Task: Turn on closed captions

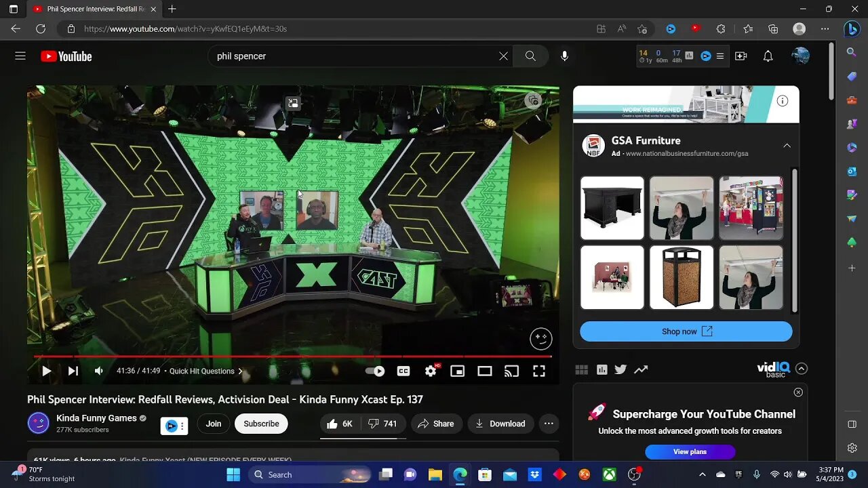Action: (403, 371)
